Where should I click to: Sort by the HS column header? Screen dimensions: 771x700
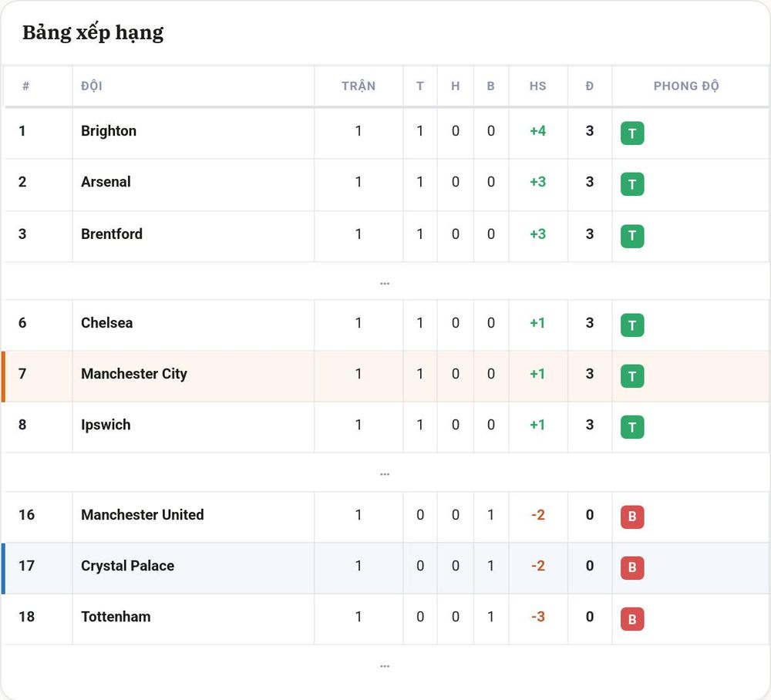(537, 86)
